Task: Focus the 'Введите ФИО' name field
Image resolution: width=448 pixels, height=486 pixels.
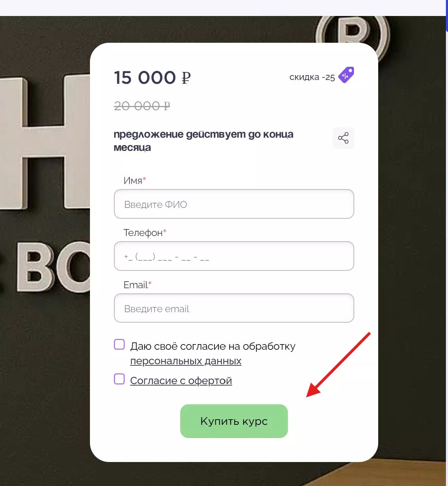Action: pos(234,204)
